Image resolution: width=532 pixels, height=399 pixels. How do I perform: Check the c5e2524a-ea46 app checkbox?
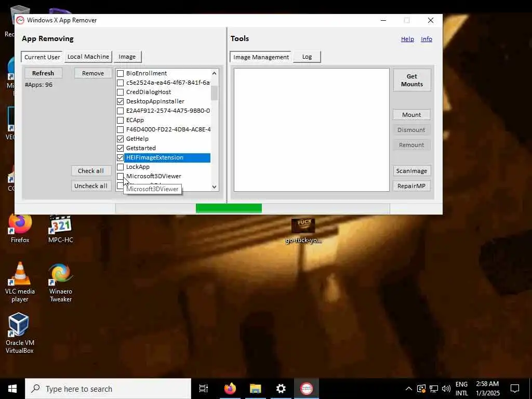120,83
